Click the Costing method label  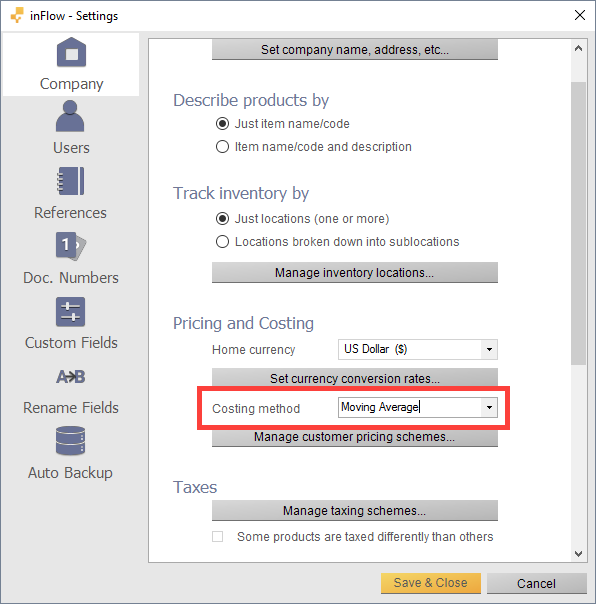point(256,408)
